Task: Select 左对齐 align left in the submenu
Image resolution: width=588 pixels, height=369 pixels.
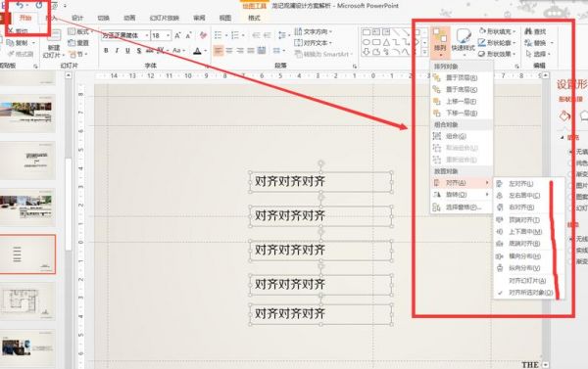Action: [x=520, y=184]
